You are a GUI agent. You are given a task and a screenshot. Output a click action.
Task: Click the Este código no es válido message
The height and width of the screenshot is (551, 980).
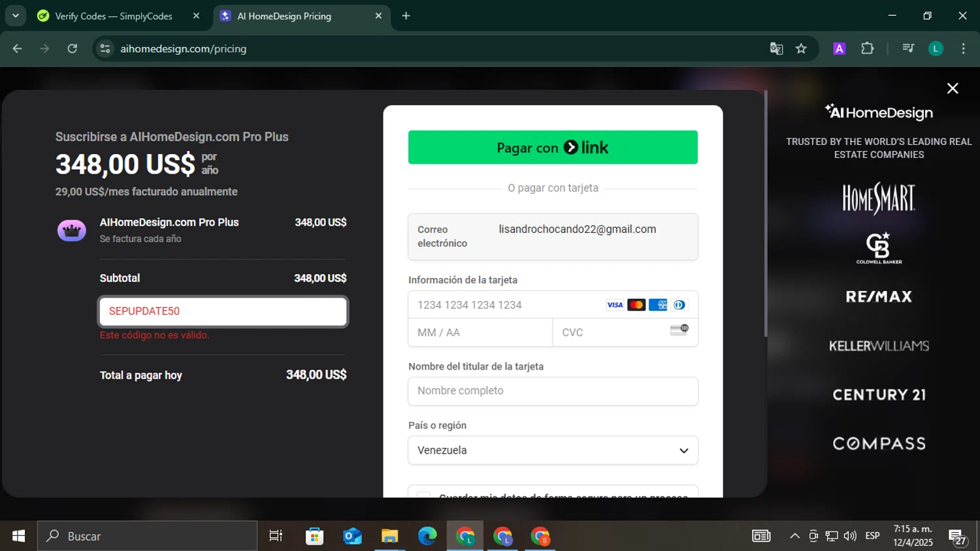click(x=154, y=335)
